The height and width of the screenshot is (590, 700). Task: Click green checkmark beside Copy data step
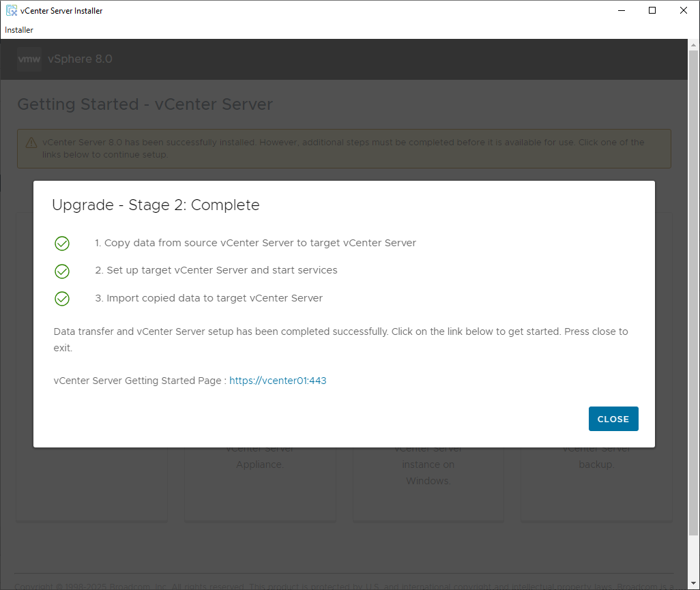(x=62, y=244)
